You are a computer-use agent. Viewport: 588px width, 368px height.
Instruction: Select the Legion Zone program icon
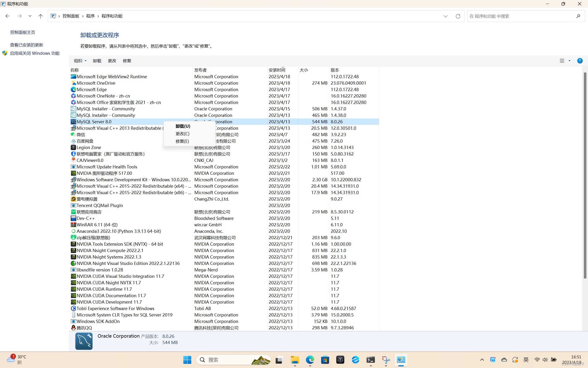point(73,147)
